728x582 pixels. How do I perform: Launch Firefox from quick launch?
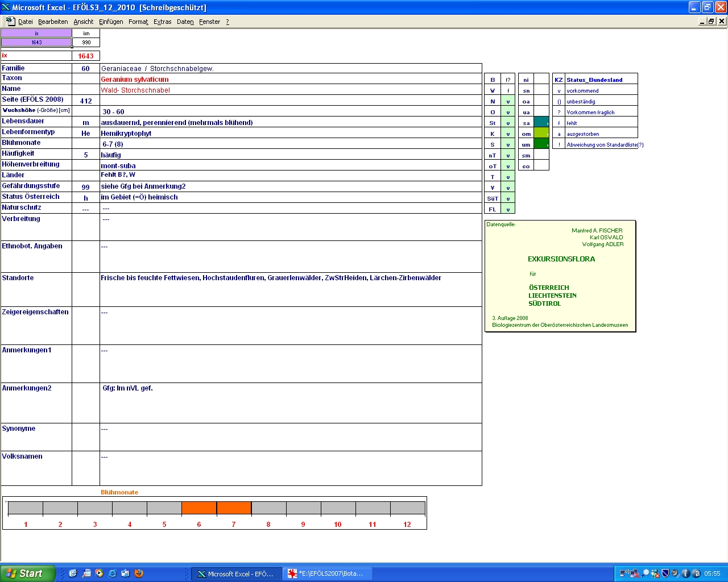point(139,573)
